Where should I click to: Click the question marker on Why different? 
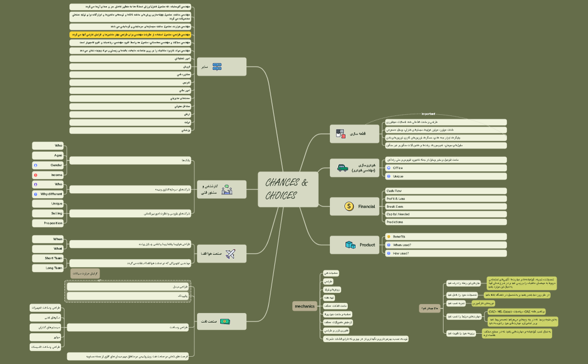[36, 194]
